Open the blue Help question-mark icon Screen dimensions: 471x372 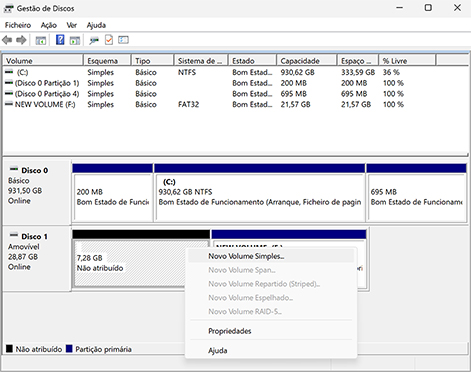click(60, 40)
